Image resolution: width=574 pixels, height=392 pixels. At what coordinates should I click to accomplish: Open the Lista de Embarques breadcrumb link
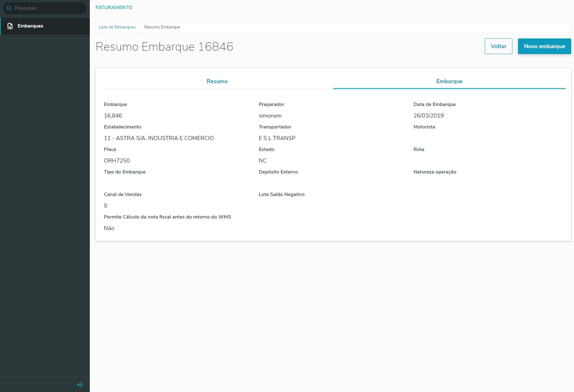pos(117,27)
